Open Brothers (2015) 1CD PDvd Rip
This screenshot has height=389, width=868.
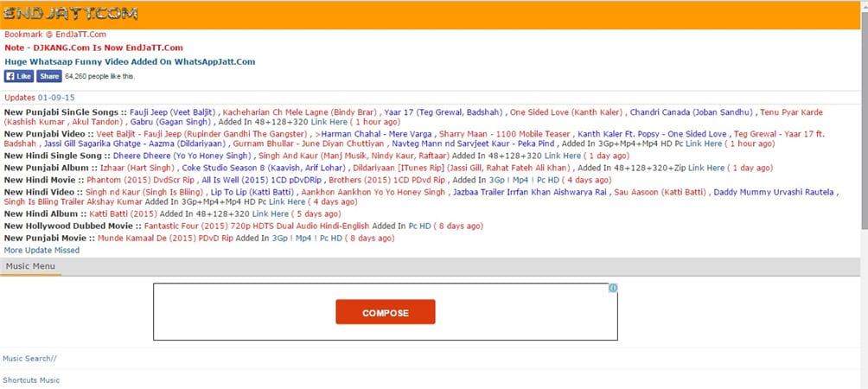click(387, 181)
